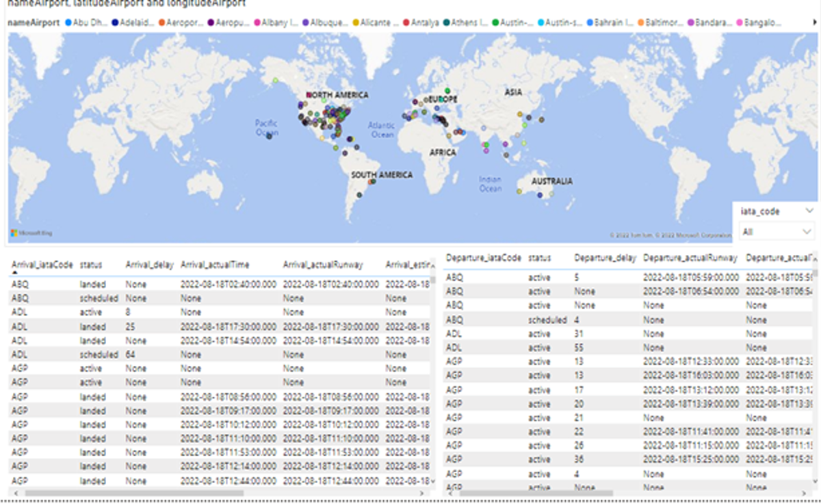Sort by status header in arrivals table
This screenshot has width=821, height=504.
tap(91, 264)
